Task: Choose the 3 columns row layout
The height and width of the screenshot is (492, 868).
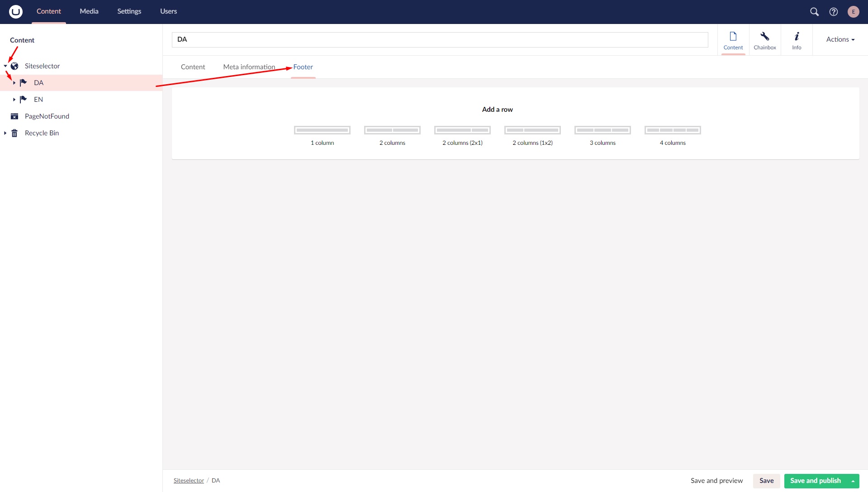Action: 602,130
